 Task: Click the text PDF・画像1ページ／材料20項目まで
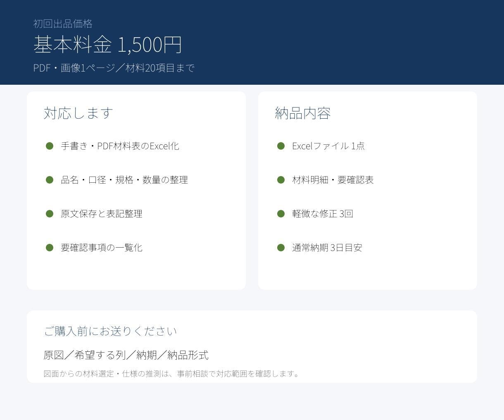(114, 68)
